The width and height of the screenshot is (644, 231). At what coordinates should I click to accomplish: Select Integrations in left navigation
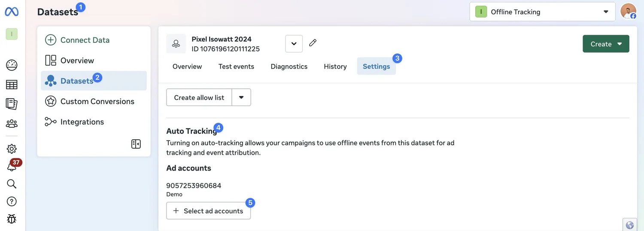(94, 122)
